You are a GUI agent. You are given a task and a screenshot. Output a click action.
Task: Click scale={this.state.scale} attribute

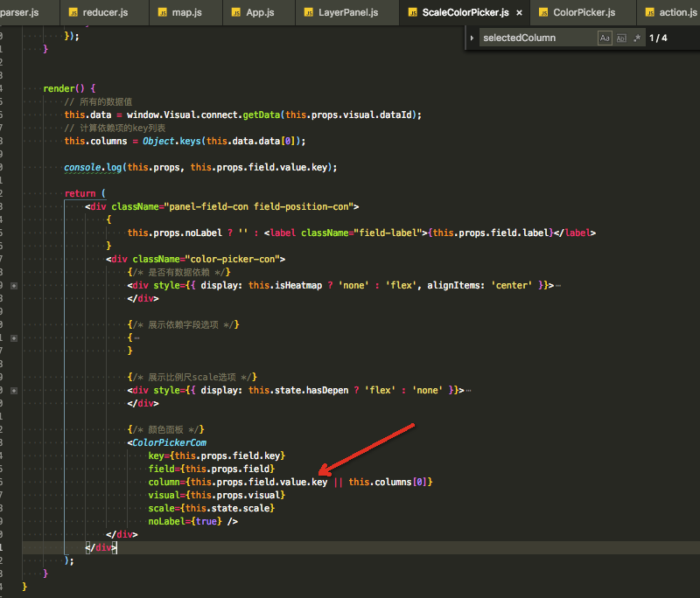[212, 508]
